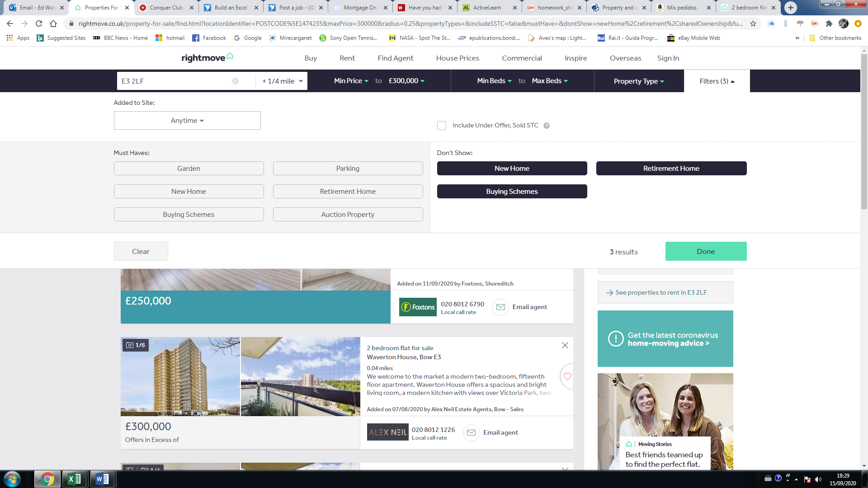Open 2 bedroom flat for sale listing title
The image size is (868, 488).
[x=400, y=348]
